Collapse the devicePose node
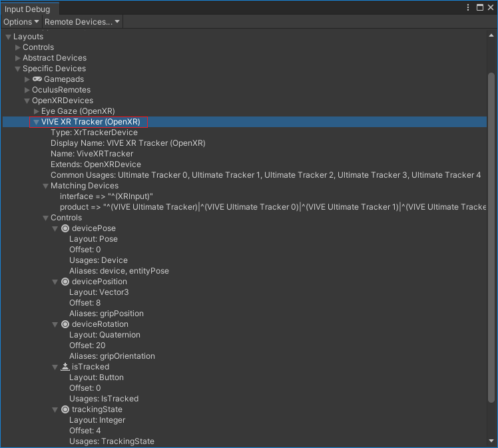 (x=55, y=228)
